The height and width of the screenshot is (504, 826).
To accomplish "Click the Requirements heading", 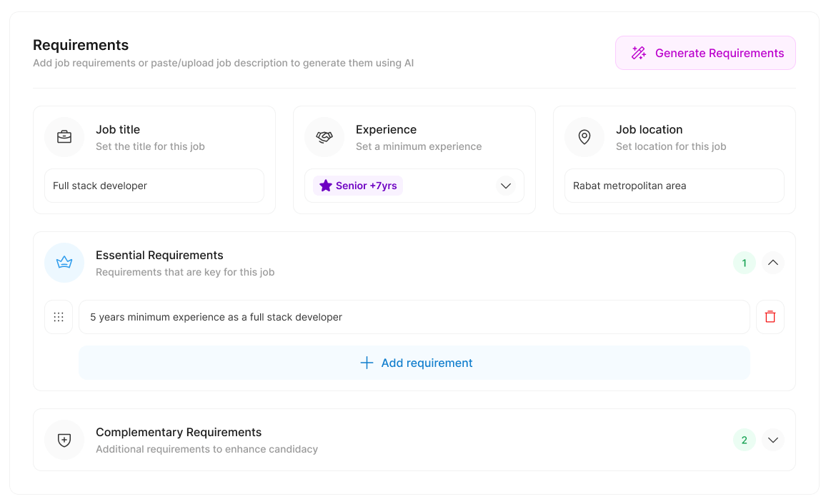I will tap(81, 45).
